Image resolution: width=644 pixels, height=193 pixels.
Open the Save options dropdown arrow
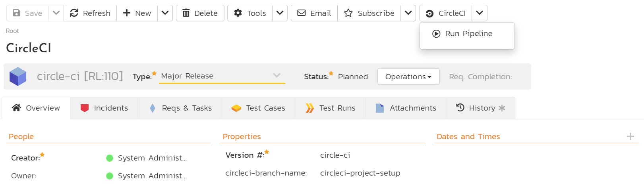click(x=56, y=13)
